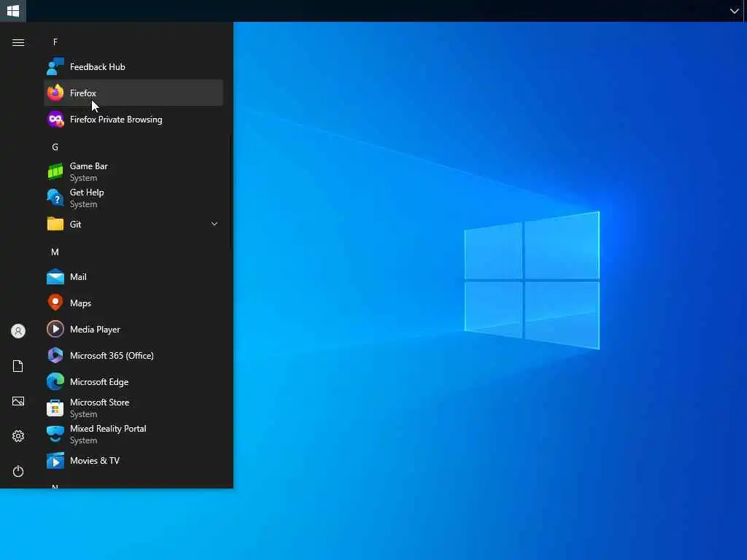
Task: Click the Get Help label text
Action: coord(87,192)
